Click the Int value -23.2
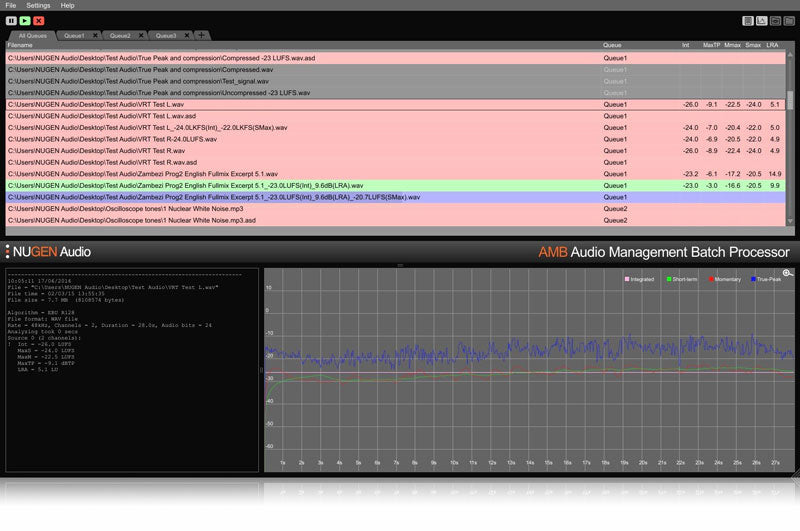The height and width of the screenshot is (531, 800). pos(690,174)
